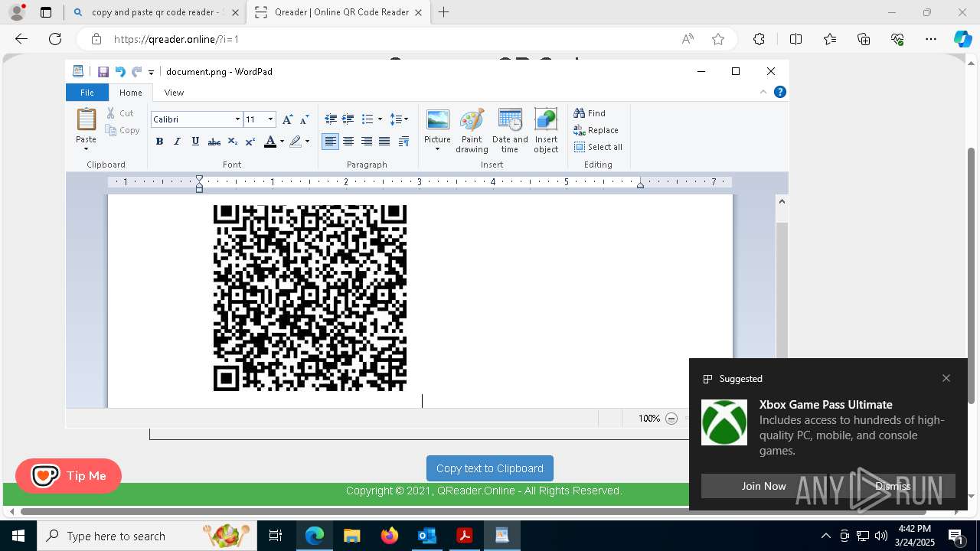Click the Cut button in Clipboard group

tap(120, 113)
